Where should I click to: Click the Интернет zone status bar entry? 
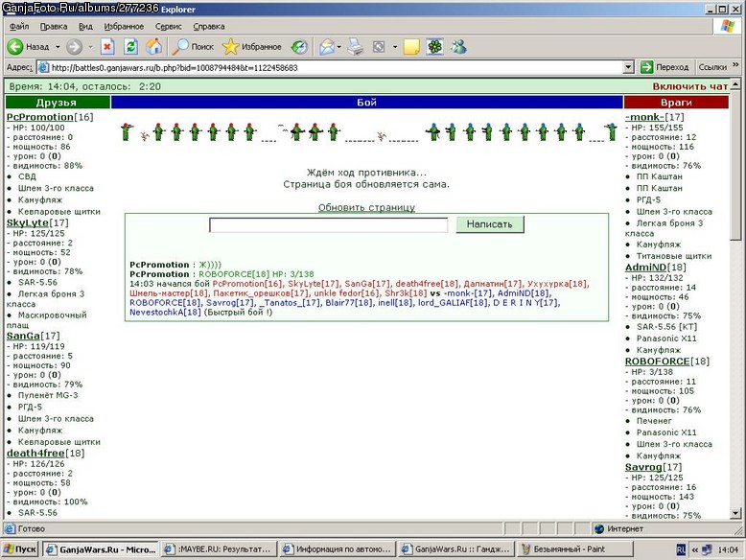click(618, 528)
